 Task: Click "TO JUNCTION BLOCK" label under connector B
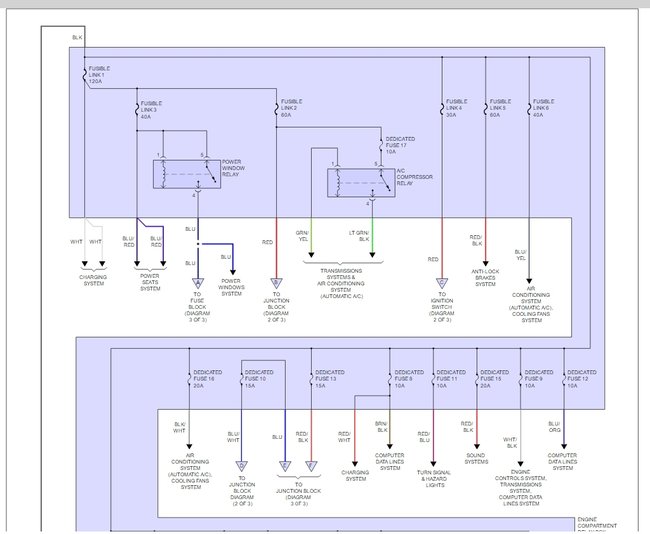pyautogui.click(x=276, y=307)
